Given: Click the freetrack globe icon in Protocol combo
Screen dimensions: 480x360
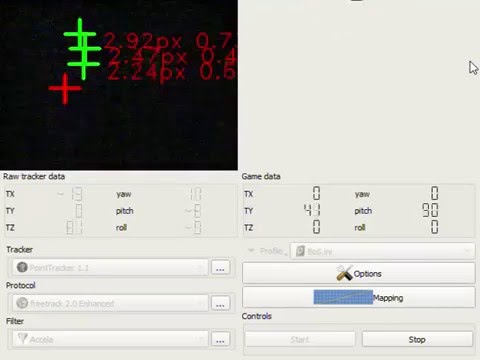Looking at the screenshot, I should tap(22, 303).
